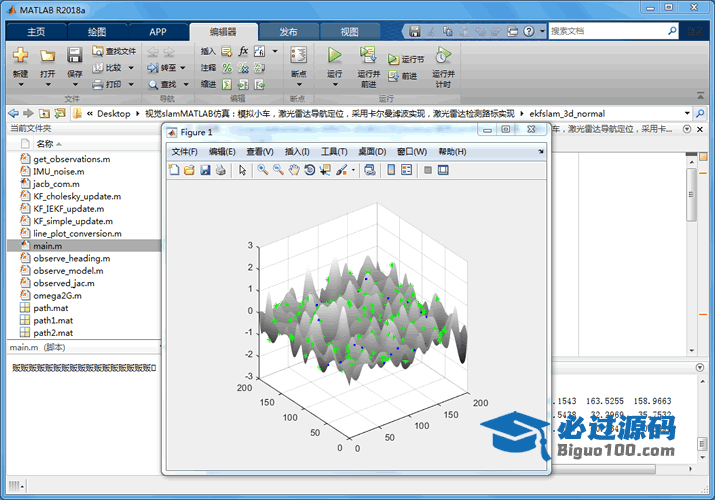Switch to the APP ribbon tab

(158, 31)
